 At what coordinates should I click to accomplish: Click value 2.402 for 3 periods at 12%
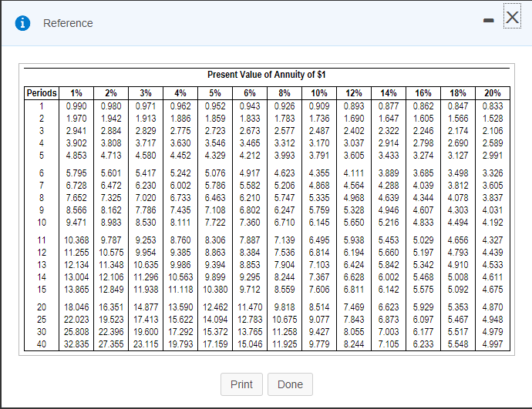[354, 130]
